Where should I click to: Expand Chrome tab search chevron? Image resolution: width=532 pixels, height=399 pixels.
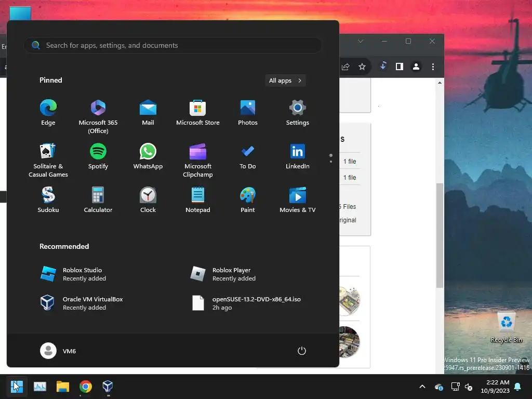pyautogui.click(x=361, y=41)
